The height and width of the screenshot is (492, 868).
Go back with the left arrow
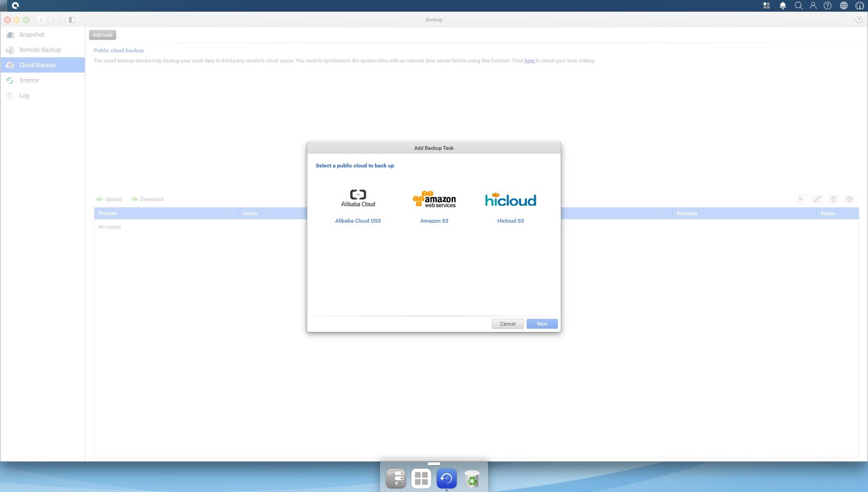(x=42, y=20)
